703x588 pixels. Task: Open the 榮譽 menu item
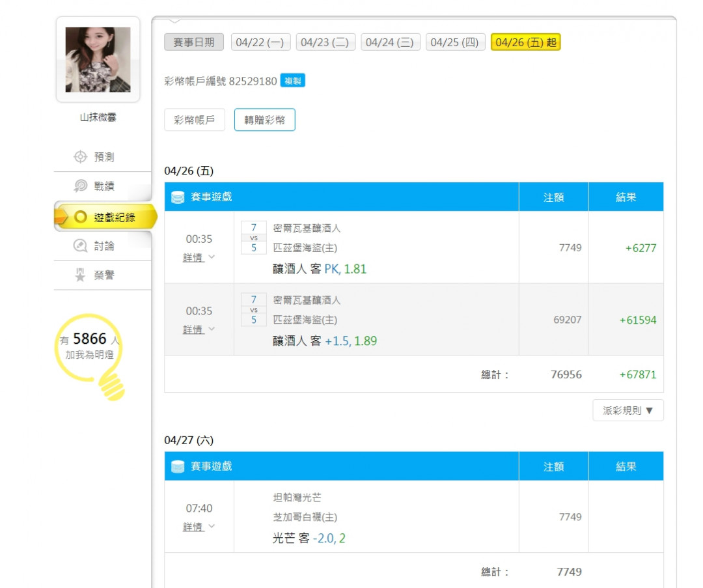[103, 275]
